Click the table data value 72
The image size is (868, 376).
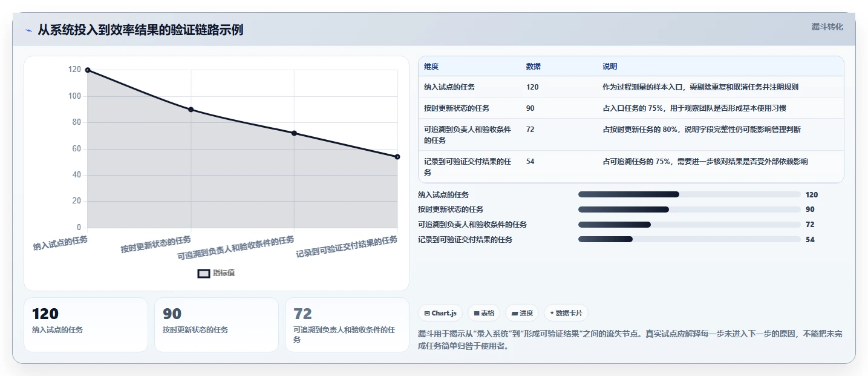pyautogui.click(x=530, y=130)
